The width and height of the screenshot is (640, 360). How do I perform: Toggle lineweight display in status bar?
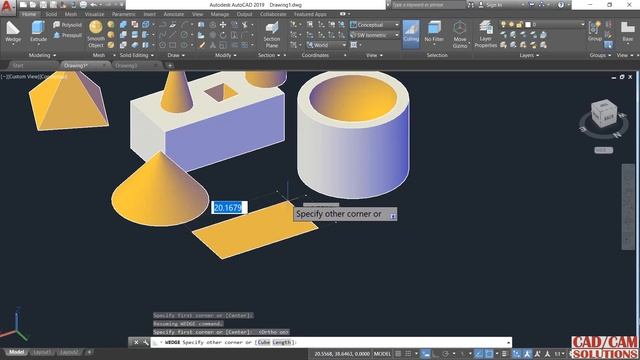(505, 354)
